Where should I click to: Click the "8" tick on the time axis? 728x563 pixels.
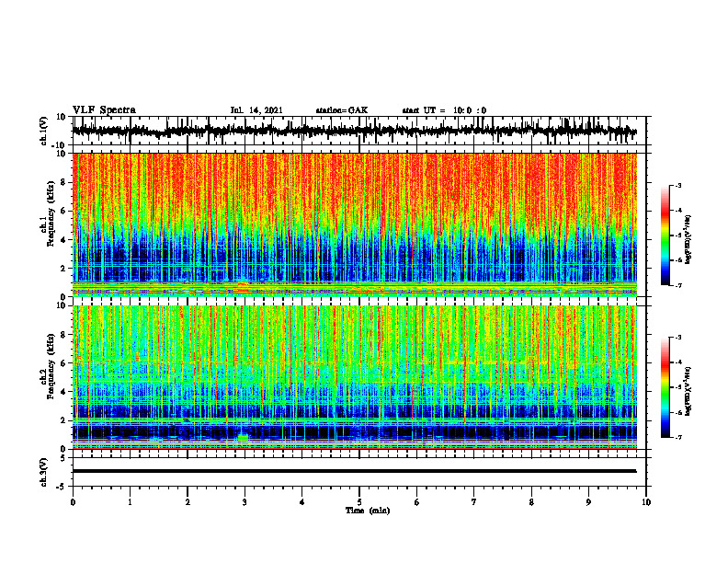pyautogui.click(x=531, y=502)
